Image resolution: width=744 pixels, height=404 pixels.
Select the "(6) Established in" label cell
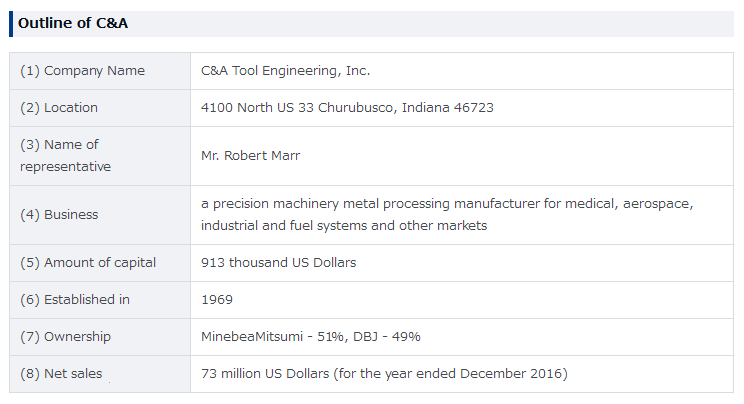(x=75, y=300)
